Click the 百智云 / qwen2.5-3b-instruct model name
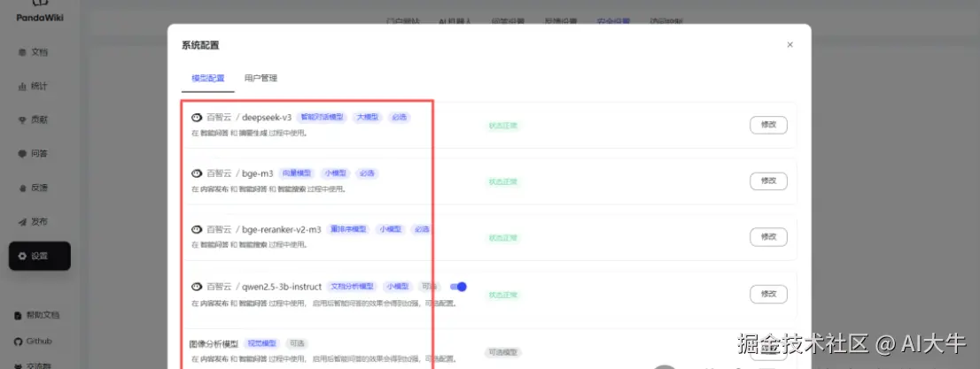 (x=264, y=287)
